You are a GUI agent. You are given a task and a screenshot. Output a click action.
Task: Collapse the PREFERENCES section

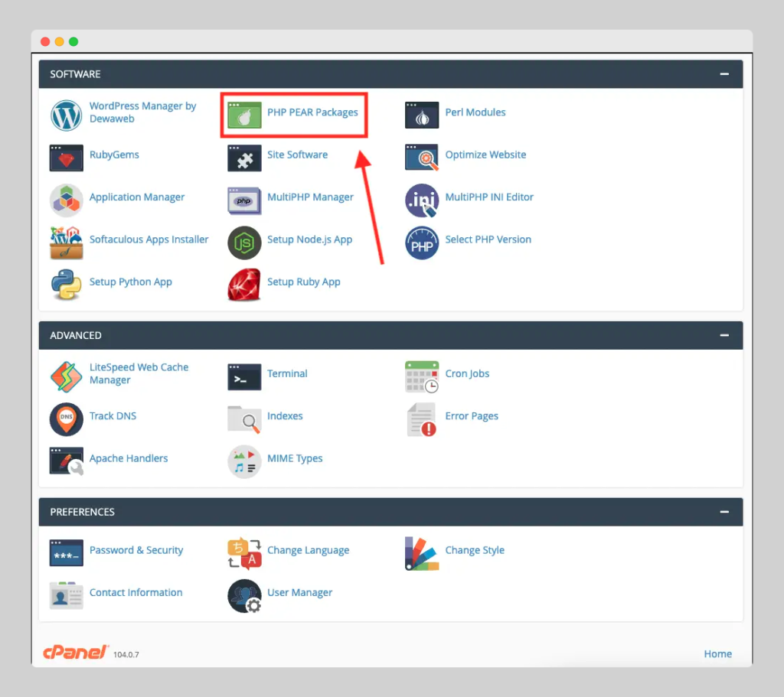[x=724, y=511]
